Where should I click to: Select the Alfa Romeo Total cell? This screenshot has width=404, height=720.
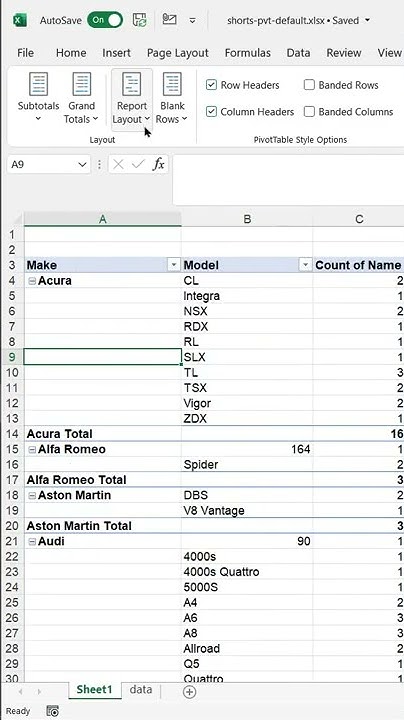(102, 479)
